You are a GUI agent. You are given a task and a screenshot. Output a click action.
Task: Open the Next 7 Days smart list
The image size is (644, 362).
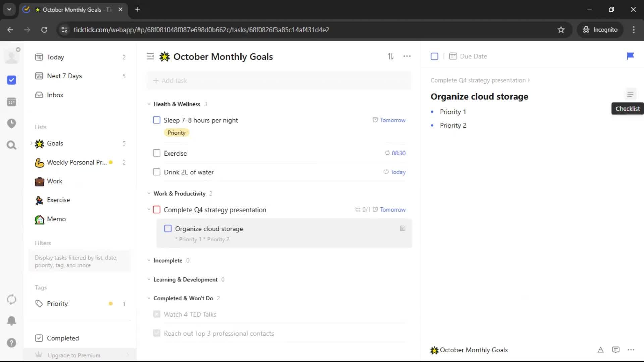[x=64, y=76]
